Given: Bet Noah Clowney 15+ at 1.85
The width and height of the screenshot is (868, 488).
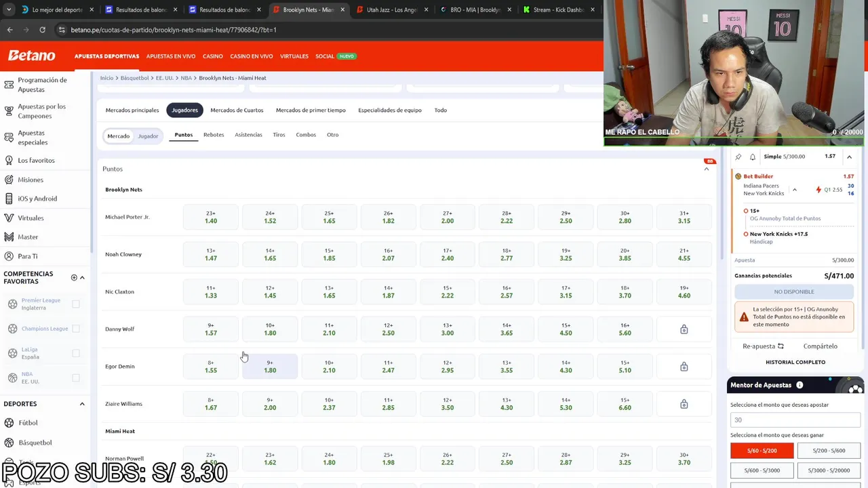Looking at the screenshot, I should point(329,254).
